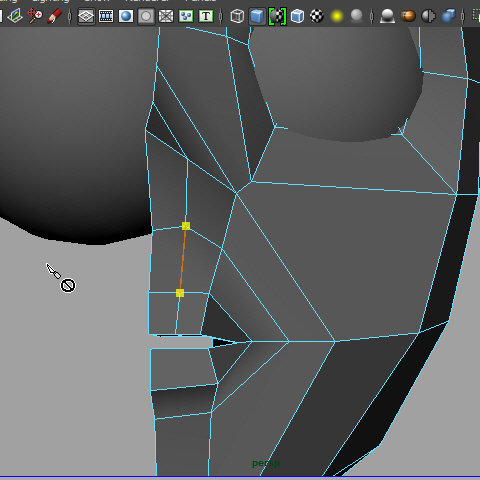The height and width of the screenshot is (480, 480).
Task: Select the Grease Pencil tool
Action: [x=55, y=16]
